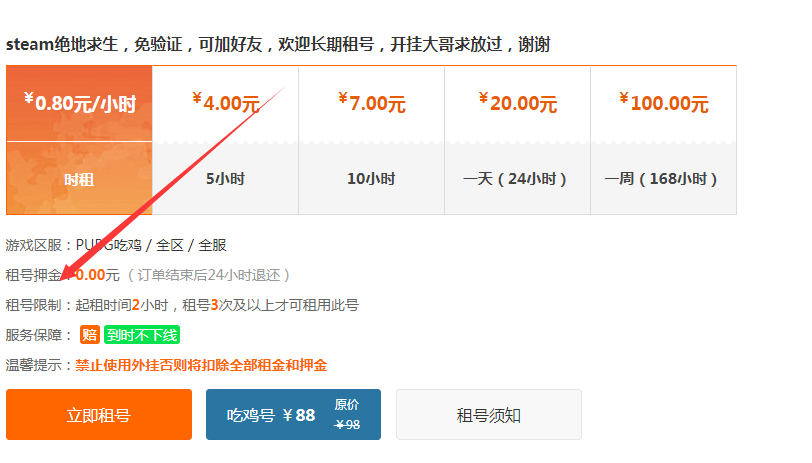Click the orange 禁止使用外挂 warning text

pos(201,365)
